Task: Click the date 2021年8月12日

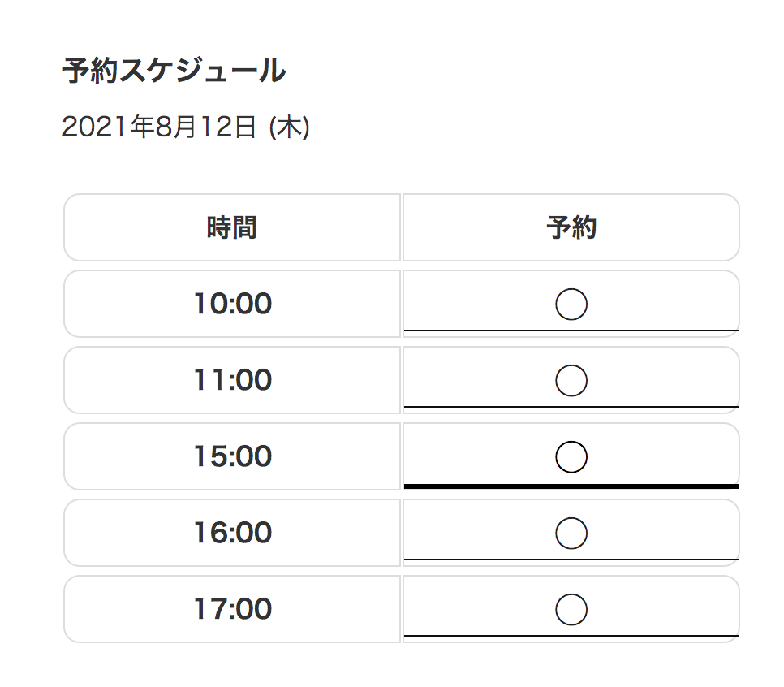Action: [x=159, y=127]
